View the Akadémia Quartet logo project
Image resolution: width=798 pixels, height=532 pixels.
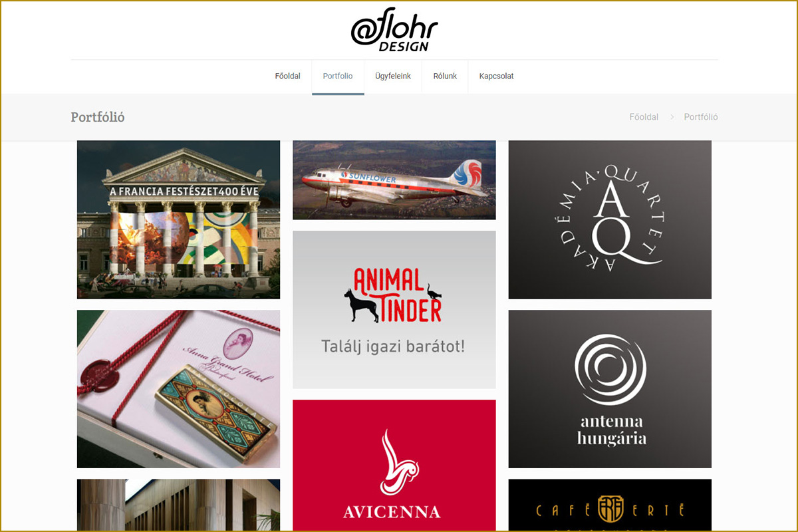point(610,219)
